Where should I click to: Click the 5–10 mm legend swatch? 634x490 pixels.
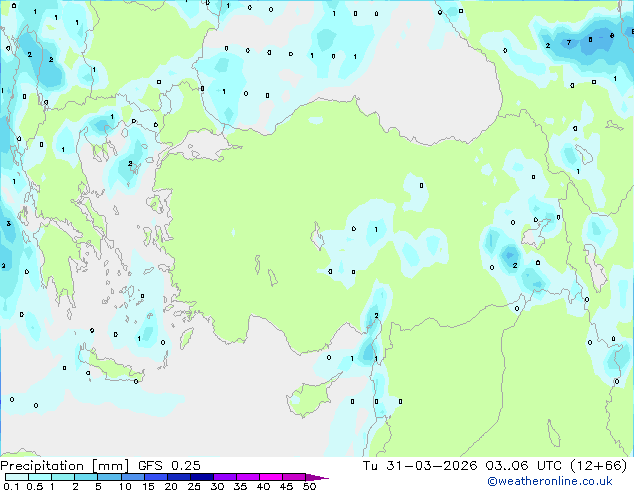pyautogui.click(x=109, y=477)
